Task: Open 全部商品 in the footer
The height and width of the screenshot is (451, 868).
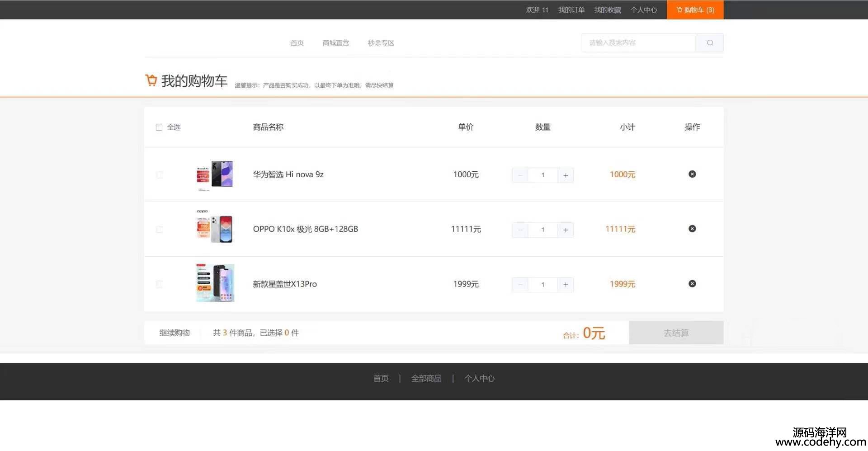Action: pyautogui.click(x=426, y=378)
